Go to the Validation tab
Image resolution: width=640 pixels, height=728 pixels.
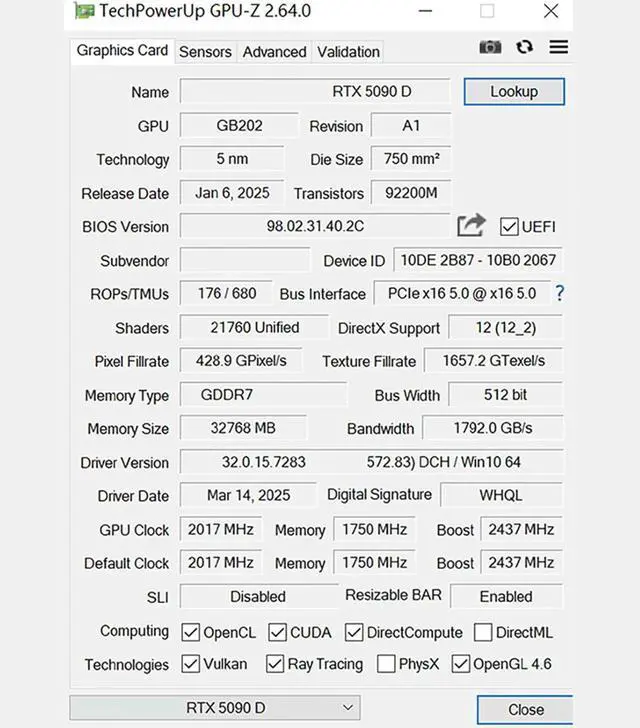[348, 52]
